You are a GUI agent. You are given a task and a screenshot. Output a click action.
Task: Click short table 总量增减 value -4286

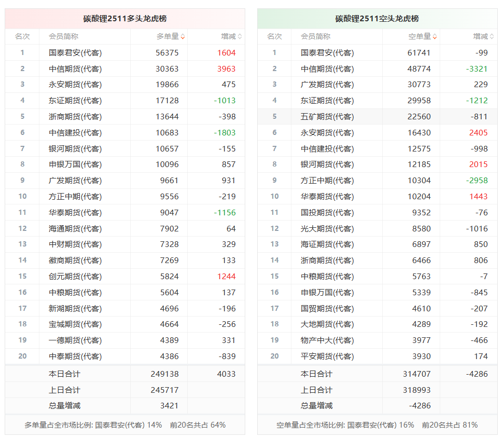coord(420,406)
